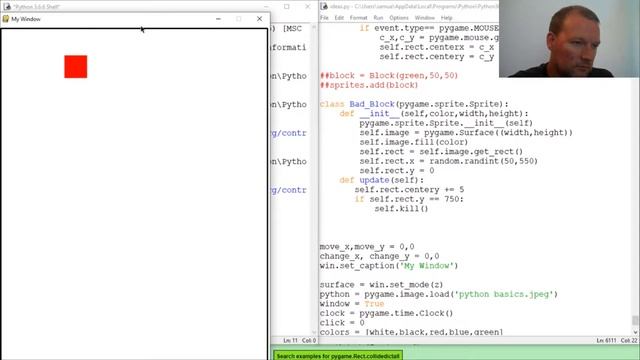Click the editor vertical scrollbar thumb
Screen dimensions: 640x360
tap(635, 320)
